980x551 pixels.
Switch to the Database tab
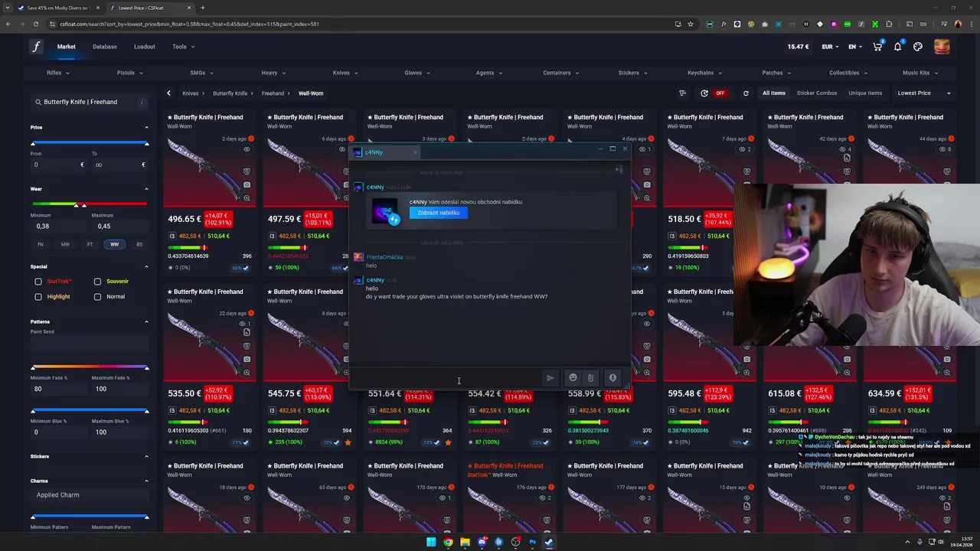click(x=105, y=47)
